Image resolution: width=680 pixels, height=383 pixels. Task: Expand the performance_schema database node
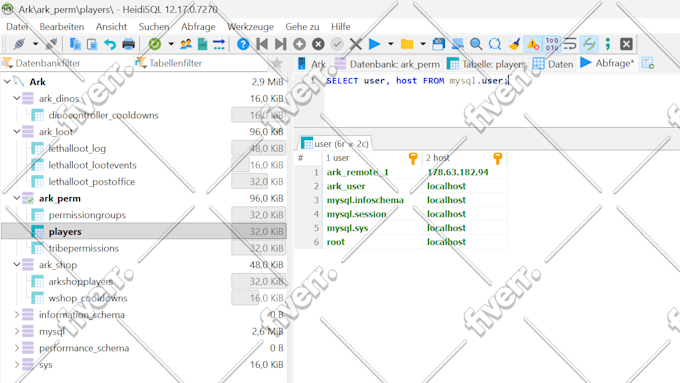tap(16, 348)
